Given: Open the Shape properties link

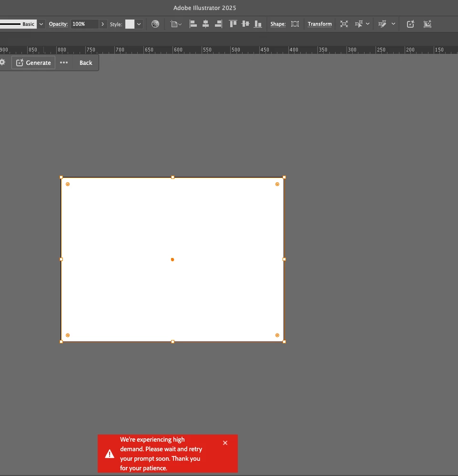Looking at the screenshot, I should 278,24.
